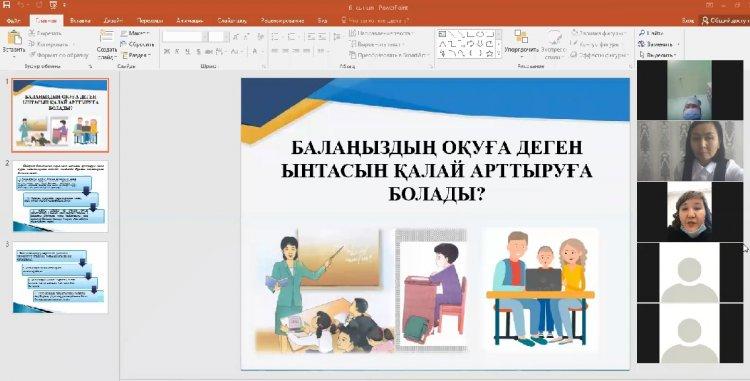Toggle bold (Ж) text formatting
The width and height of the screenshot is (750, 381).
[x=166, y=51]
